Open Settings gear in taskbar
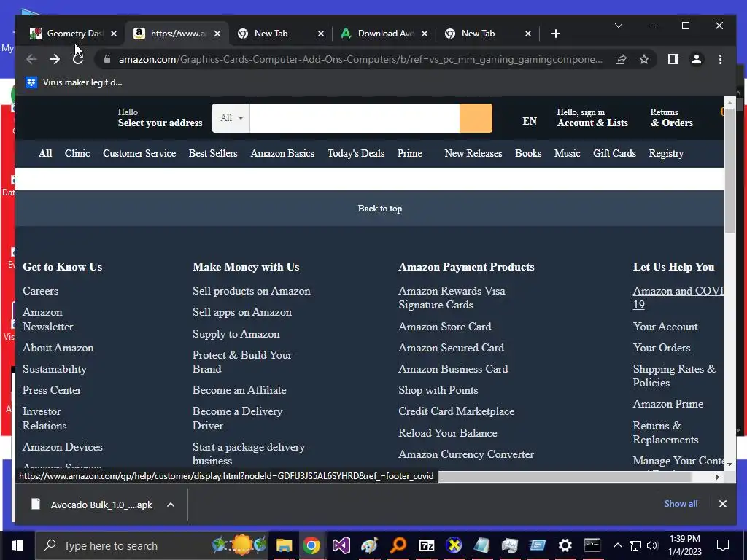Viewport: 747px width, 560px height. tap(565, 545)
